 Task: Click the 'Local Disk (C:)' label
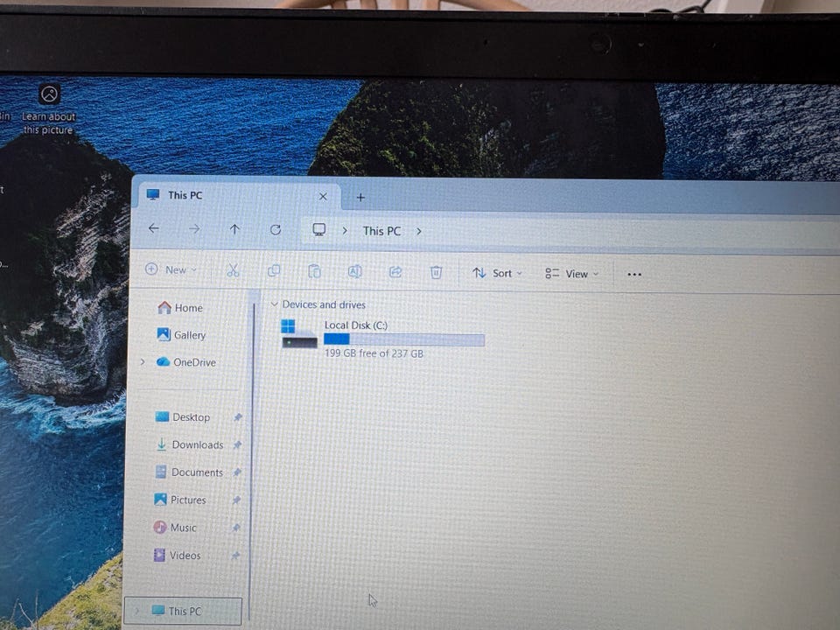(x=356, y=325)
